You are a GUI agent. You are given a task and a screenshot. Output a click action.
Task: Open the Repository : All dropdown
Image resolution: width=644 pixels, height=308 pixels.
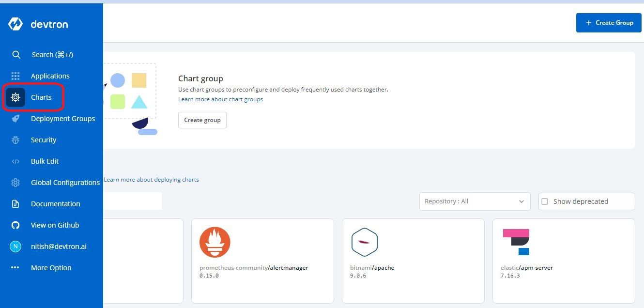tap(475, 201)
